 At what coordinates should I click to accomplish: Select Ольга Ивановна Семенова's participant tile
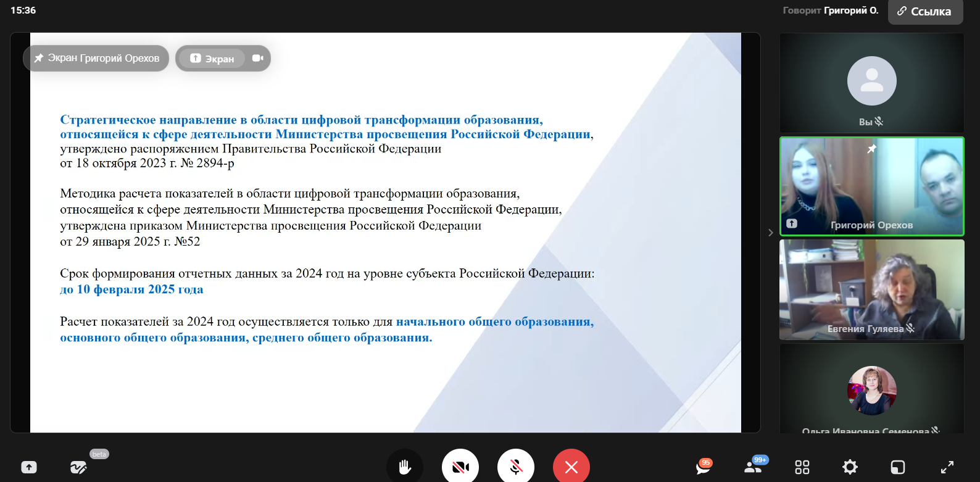[x=871, y=389]
